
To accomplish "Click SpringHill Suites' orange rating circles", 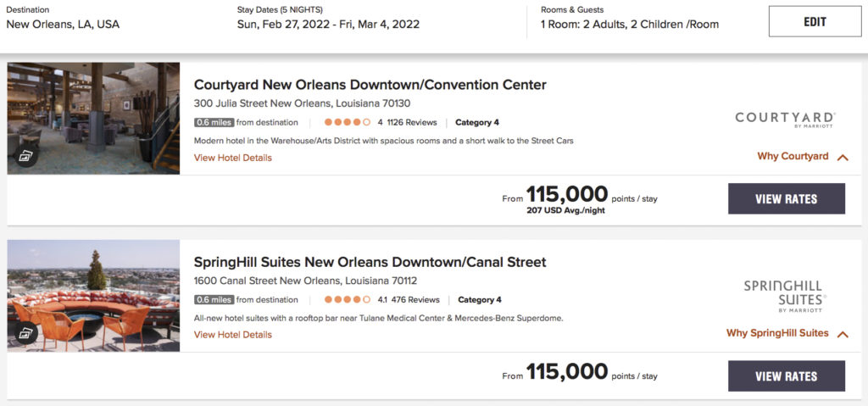I will 348,299.
